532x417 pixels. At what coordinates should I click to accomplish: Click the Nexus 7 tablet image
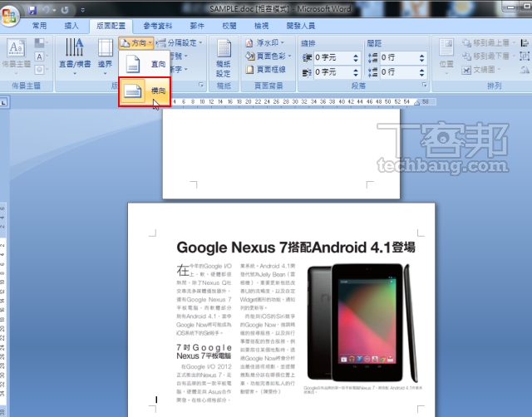tap(362, 323)
